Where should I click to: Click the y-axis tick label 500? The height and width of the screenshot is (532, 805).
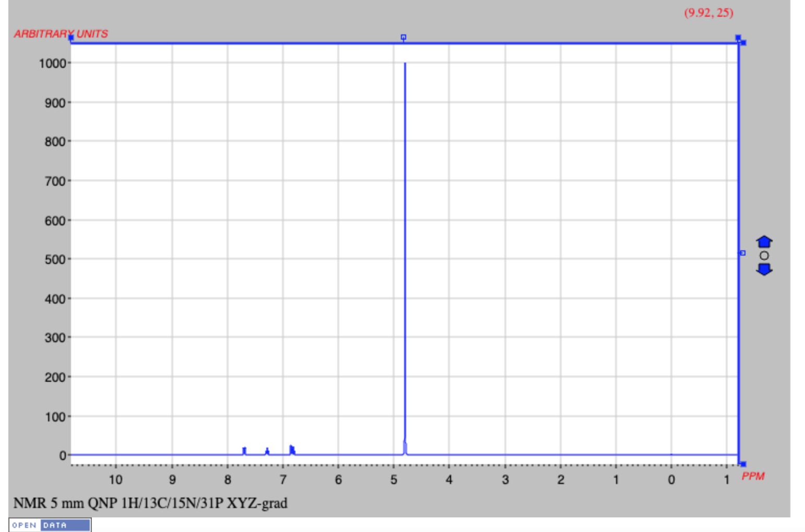[x=55, y=259]
